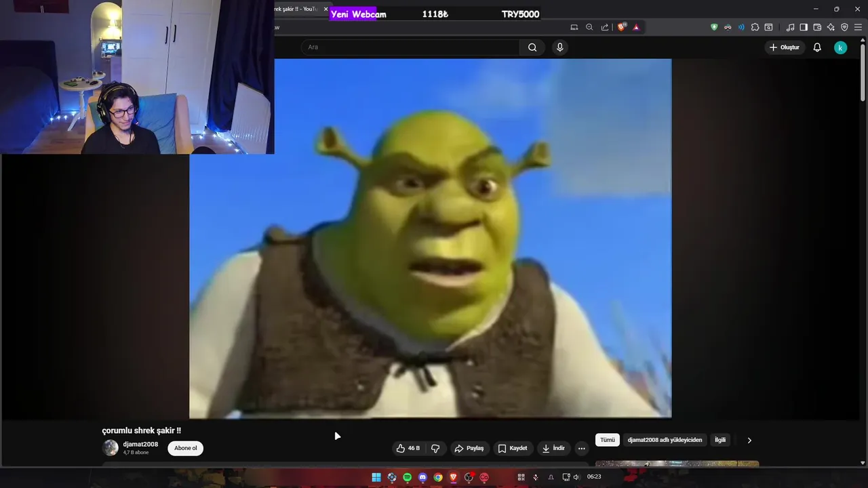Click install/cast screen icon in address bar
The height and width of the screenshot is (488, 868).
pyautogui.click(x=574, y=27)
